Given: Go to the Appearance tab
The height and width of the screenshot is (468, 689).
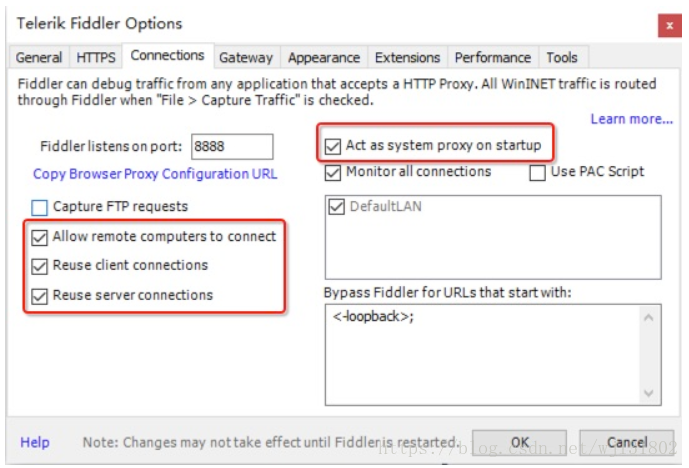Looking at the screenshot, I should pos(324,58).
